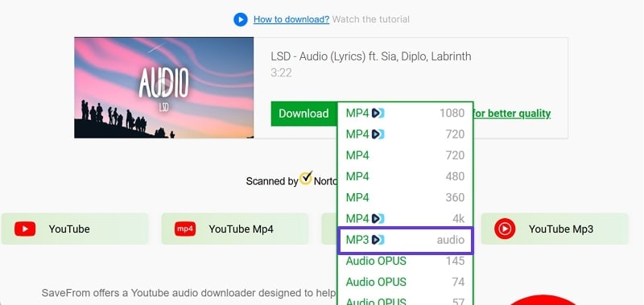Select plain MP4 720 option

tap(405, 155)
